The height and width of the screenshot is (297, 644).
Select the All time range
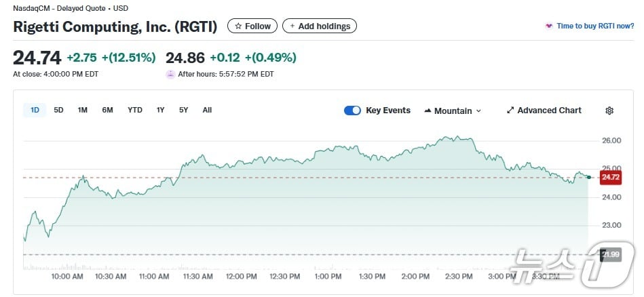pos(207,110)
